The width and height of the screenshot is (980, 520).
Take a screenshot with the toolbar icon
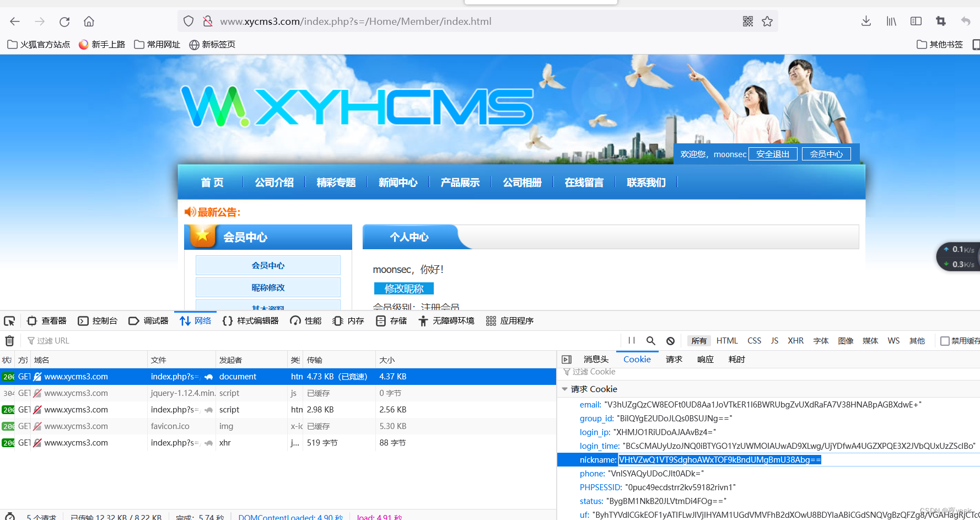[x=940, y=21]
